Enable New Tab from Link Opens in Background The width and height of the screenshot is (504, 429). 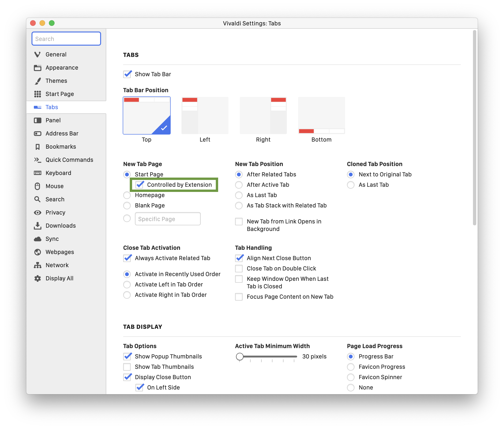(239, 222)
